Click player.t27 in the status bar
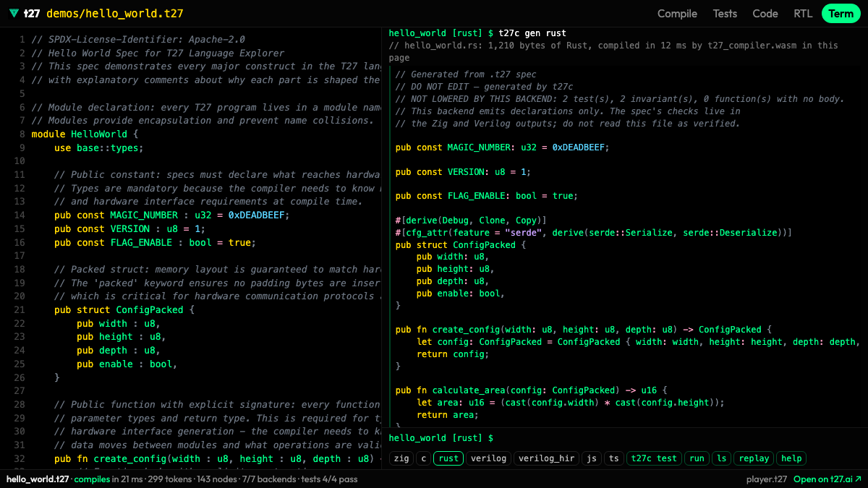This screenshot has height=488, width=868. [x=767, y=479]
